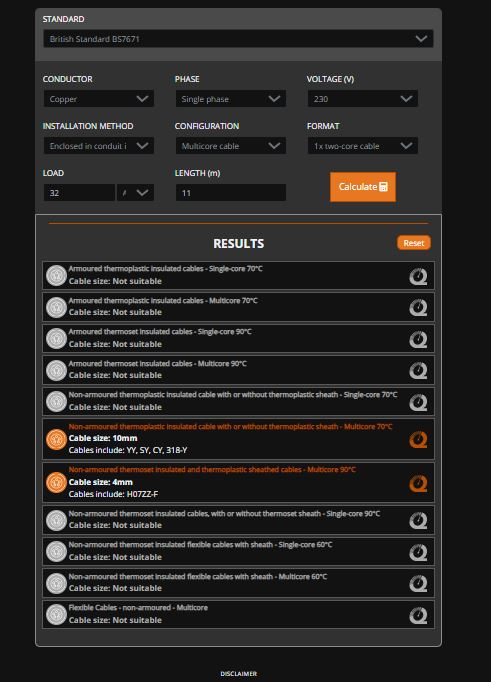Click cable reel icon for Armoured thermoset Multicore 90°C
Viewport: 491px width, 682px height.
coord(418,370)
